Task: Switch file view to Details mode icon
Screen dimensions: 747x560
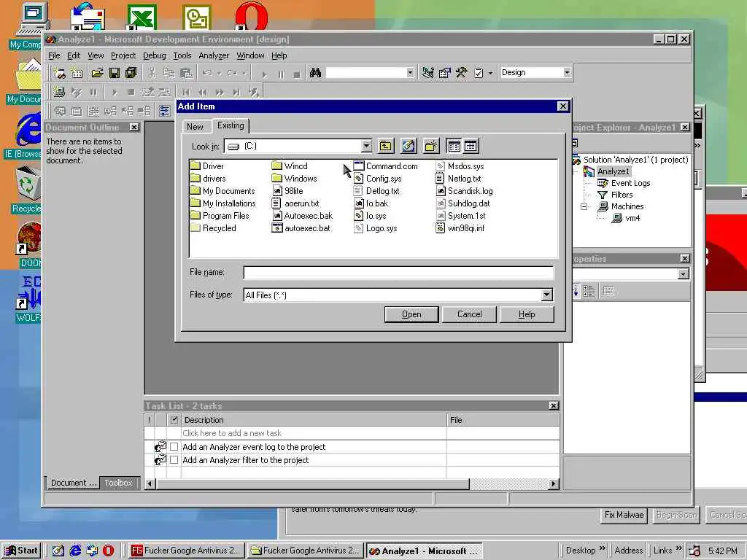Action: (x=471, y=146)
